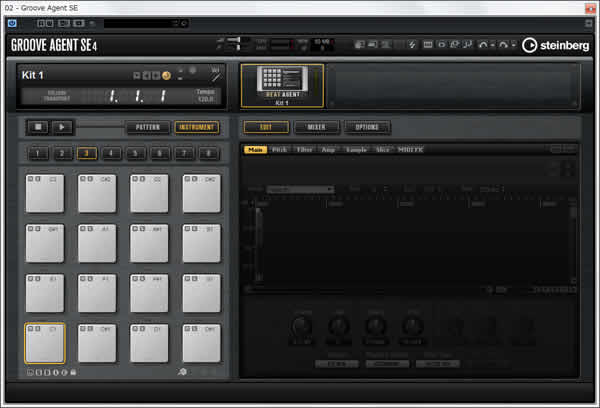Click the Beat Agent Kit 1 slot thumbnail

281,84
